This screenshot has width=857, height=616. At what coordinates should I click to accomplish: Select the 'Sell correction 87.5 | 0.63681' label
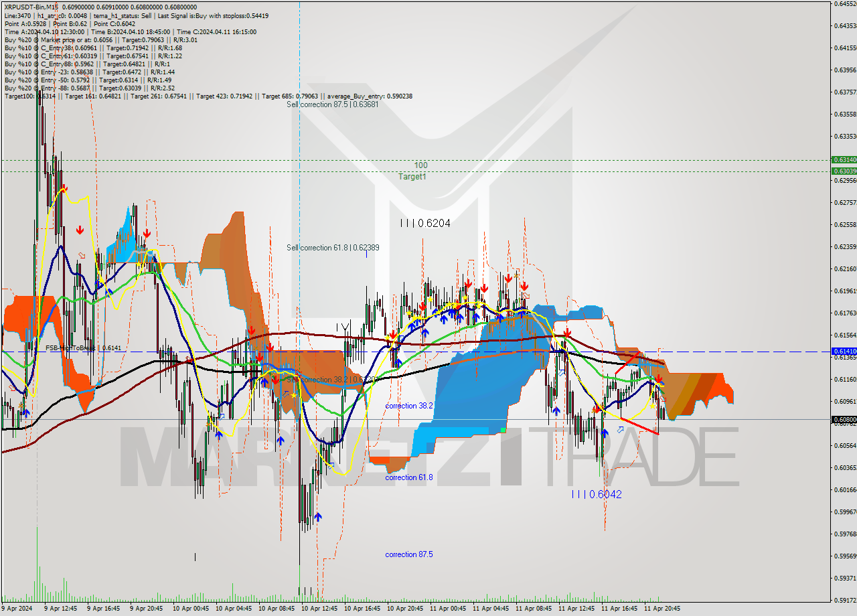coord(333,104)
